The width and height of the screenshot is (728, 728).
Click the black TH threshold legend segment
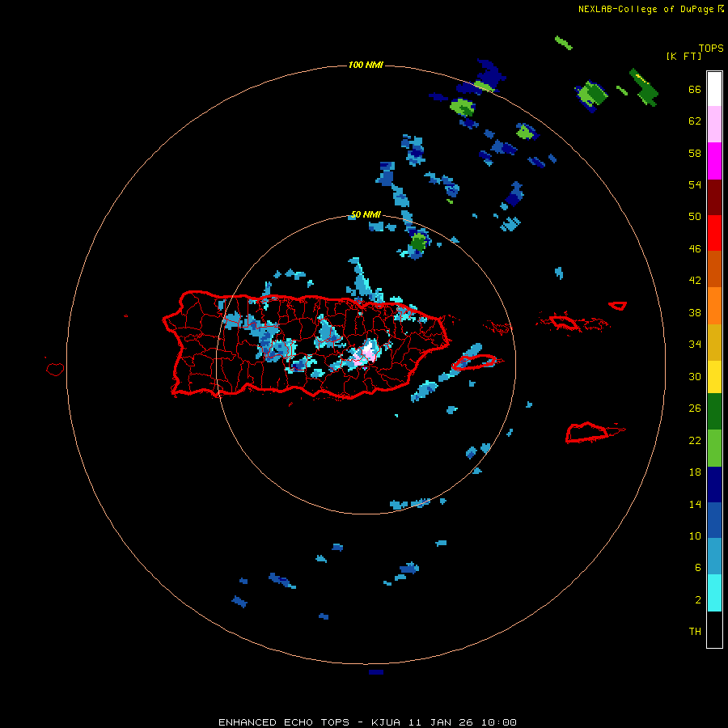click(x=714, y=629)
